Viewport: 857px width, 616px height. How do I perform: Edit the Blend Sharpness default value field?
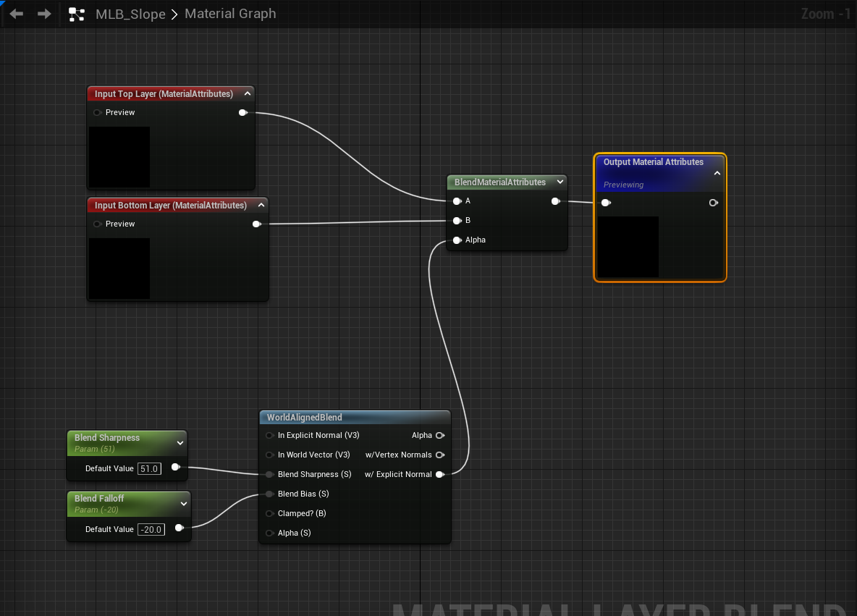point(149,468)
